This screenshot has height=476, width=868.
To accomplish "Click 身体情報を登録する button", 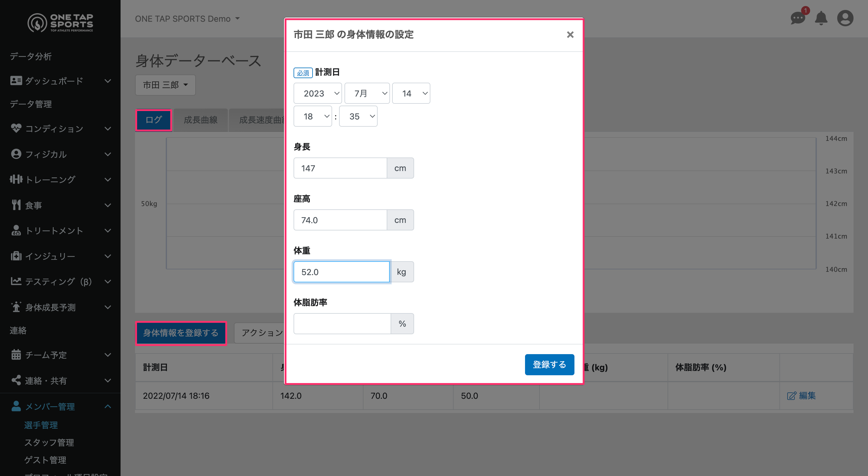I will 181,333.
